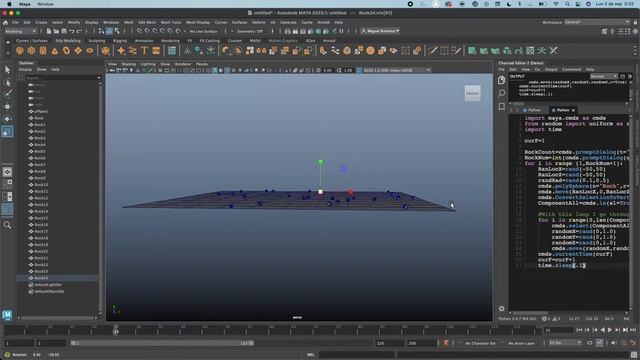Click the Outliner horizontal scrollbar
The width and height of the screenshot is (640, 360).
[x=58, y=318]
